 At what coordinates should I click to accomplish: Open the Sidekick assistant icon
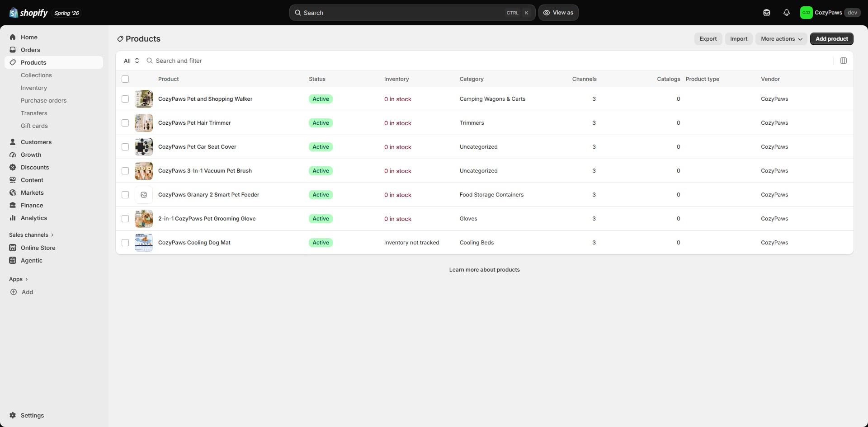[767, 13]
